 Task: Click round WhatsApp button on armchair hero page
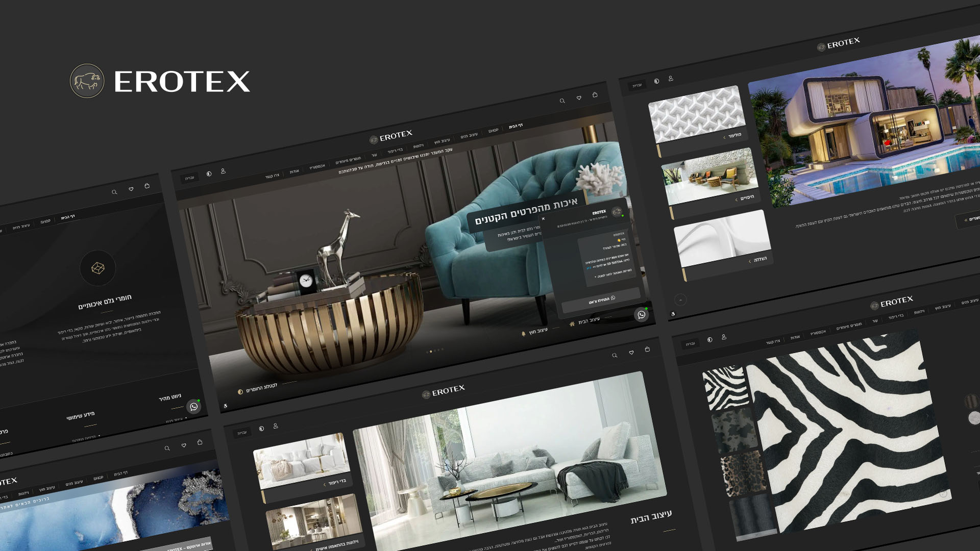(x=642, y=315)
